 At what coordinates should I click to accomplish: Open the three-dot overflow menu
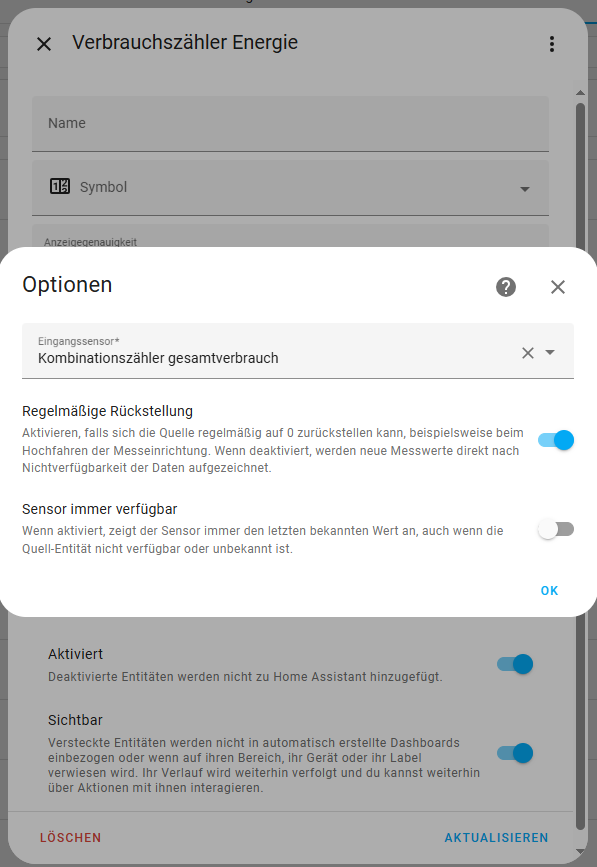tap(552, 44)
